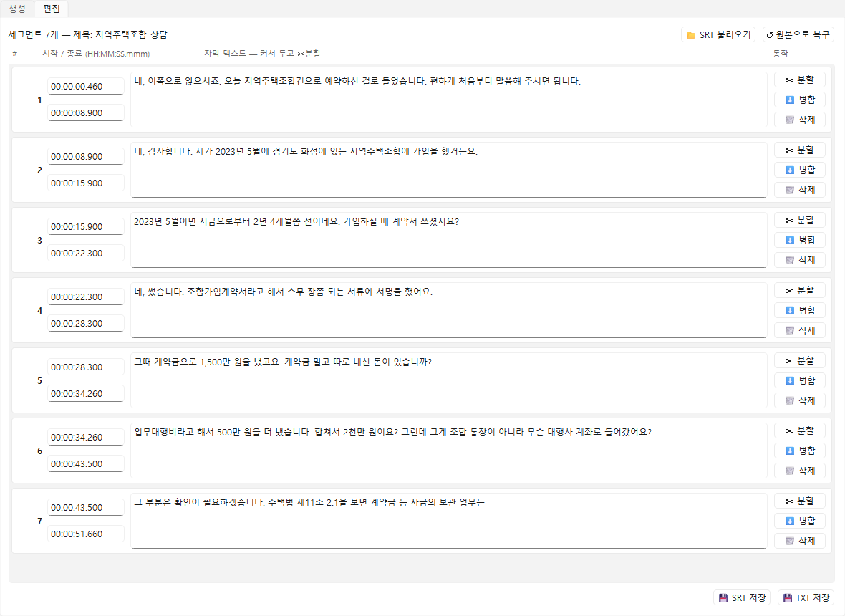Merge segment 1 using 병합
Image resolution: width=845 pixels, height=616 pixels.
tap(800, 100)
